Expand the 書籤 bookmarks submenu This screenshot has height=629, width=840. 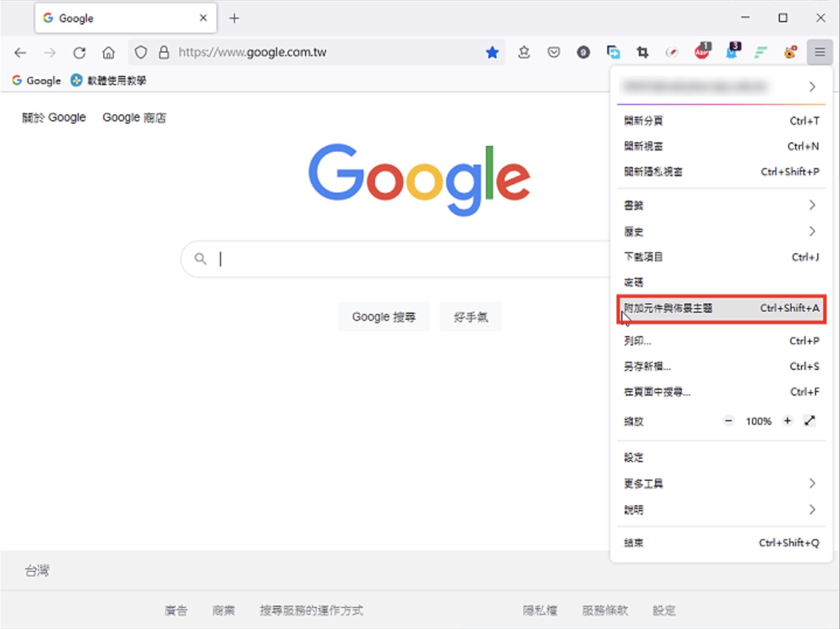(722, 205)
